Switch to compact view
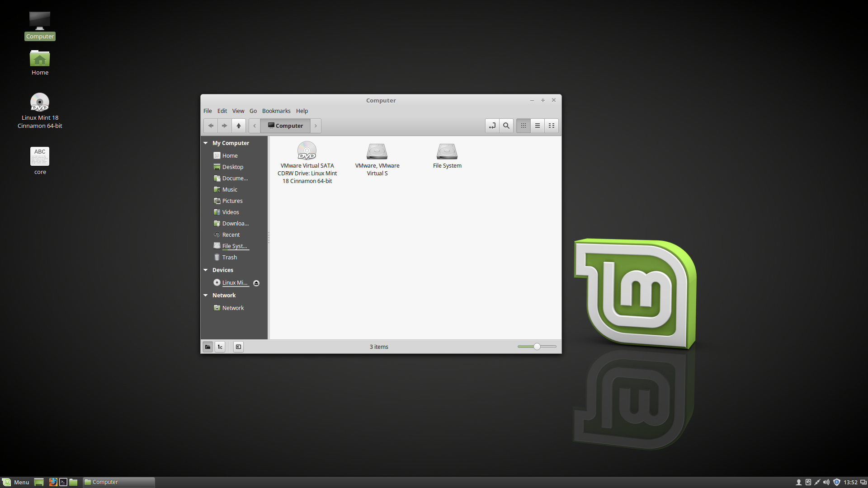 click(552, 126)
